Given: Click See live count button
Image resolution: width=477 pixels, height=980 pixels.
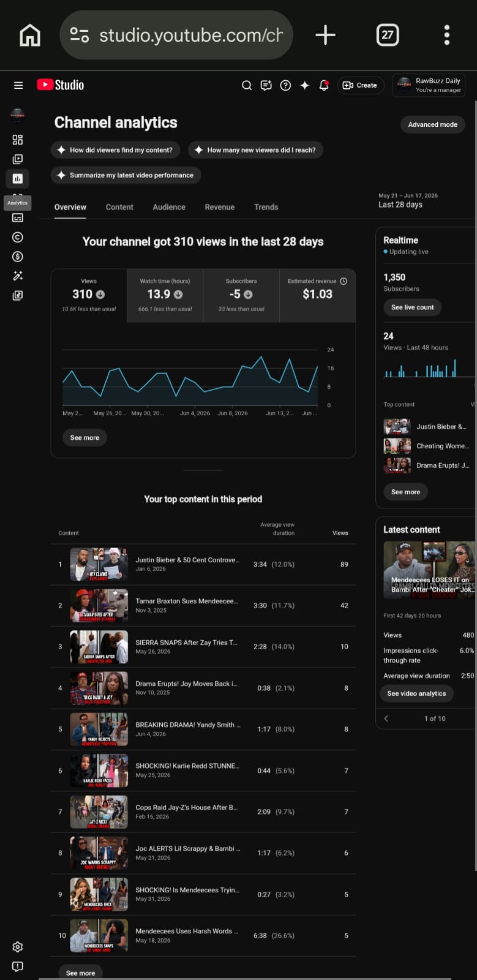Looking at the screenshot, I should (412, 307).
